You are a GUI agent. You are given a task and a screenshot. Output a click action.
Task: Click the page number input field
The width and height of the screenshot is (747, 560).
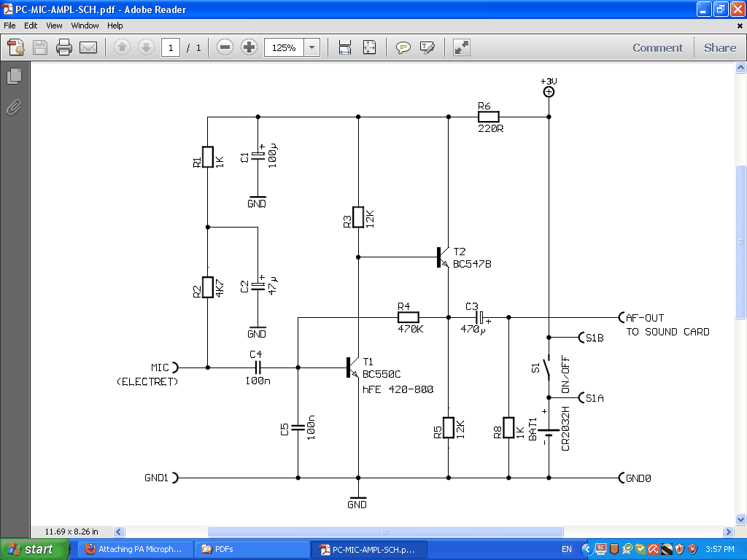point(171,47)
